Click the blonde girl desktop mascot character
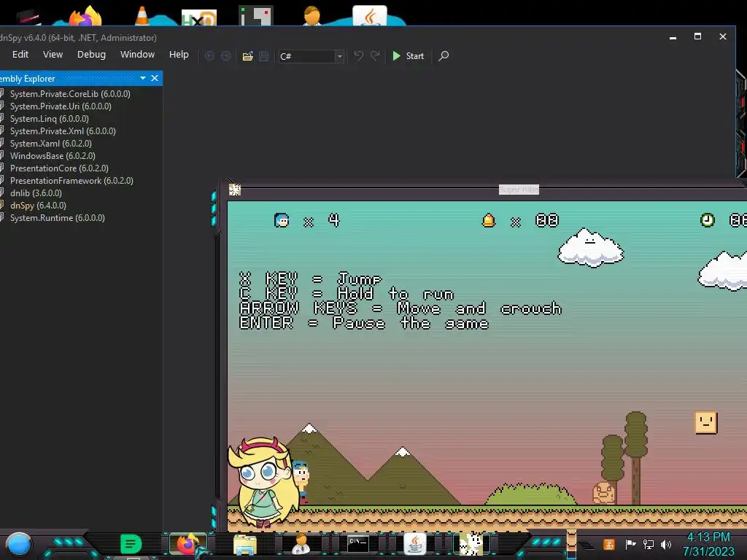 click(x=261, y=481)
